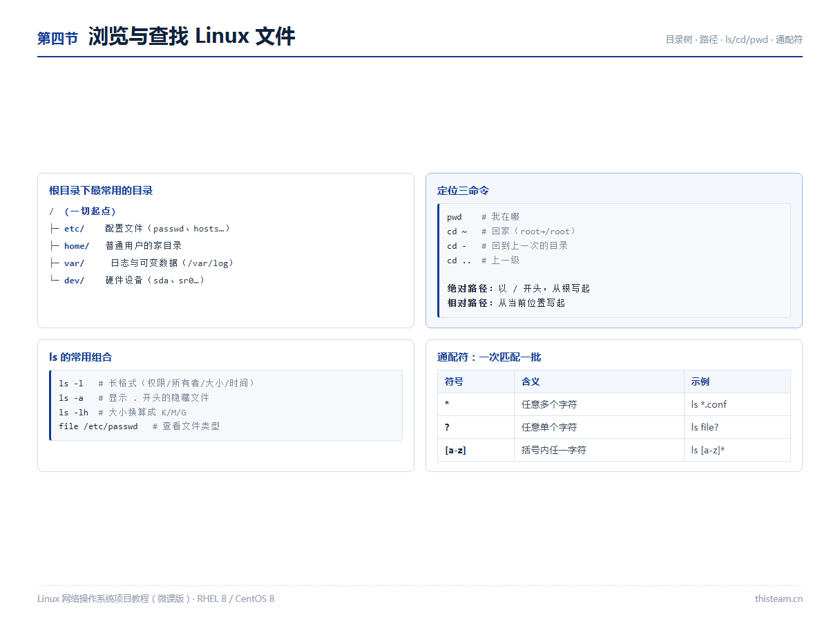Click the card heading 通配符：一次匹配一批
Screen dimensions: 840x622
(x=489, y=357)
